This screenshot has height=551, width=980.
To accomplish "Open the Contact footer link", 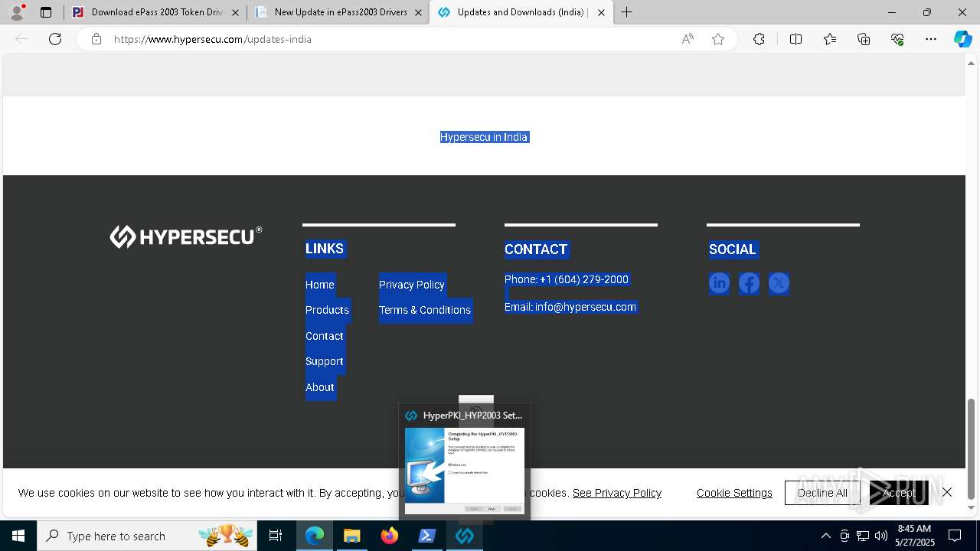I will (x=325, y=336).
